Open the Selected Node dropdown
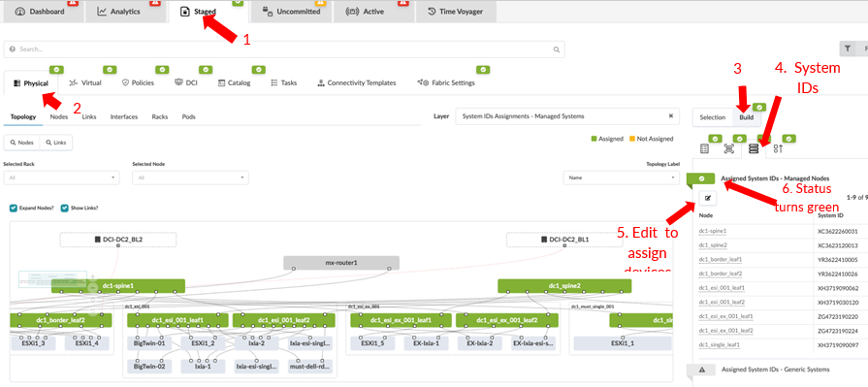This screenshot has height=387, width=868. pyautogui.click(x=190, y=177)
